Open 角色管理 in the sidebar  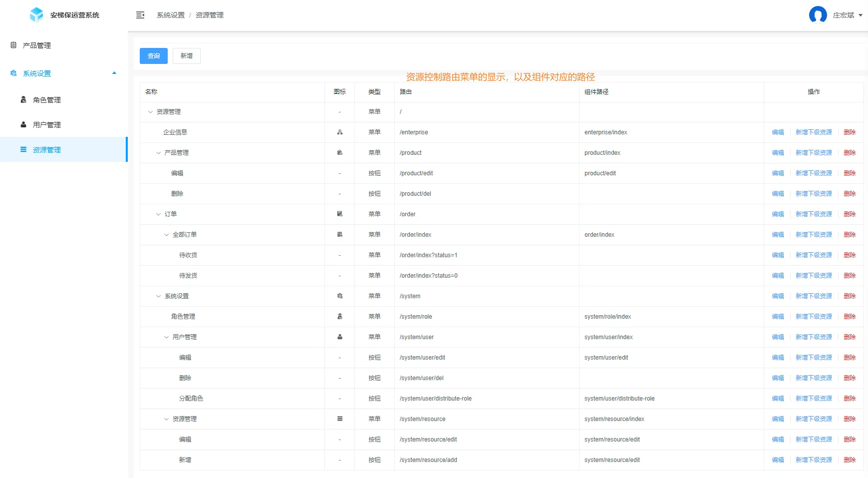coord(47,100)
